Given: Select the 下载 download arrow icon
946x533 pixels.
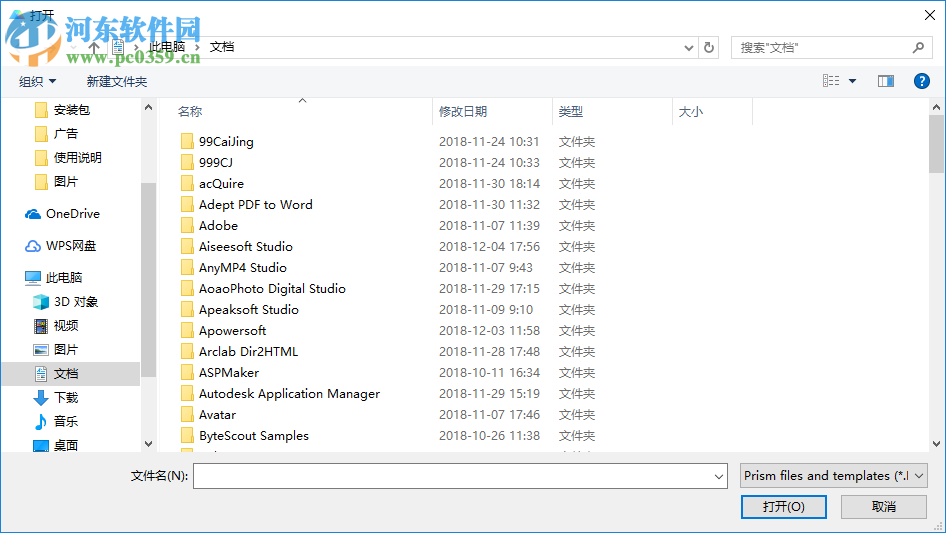Looking at the screenshot, I should [40, 398].
